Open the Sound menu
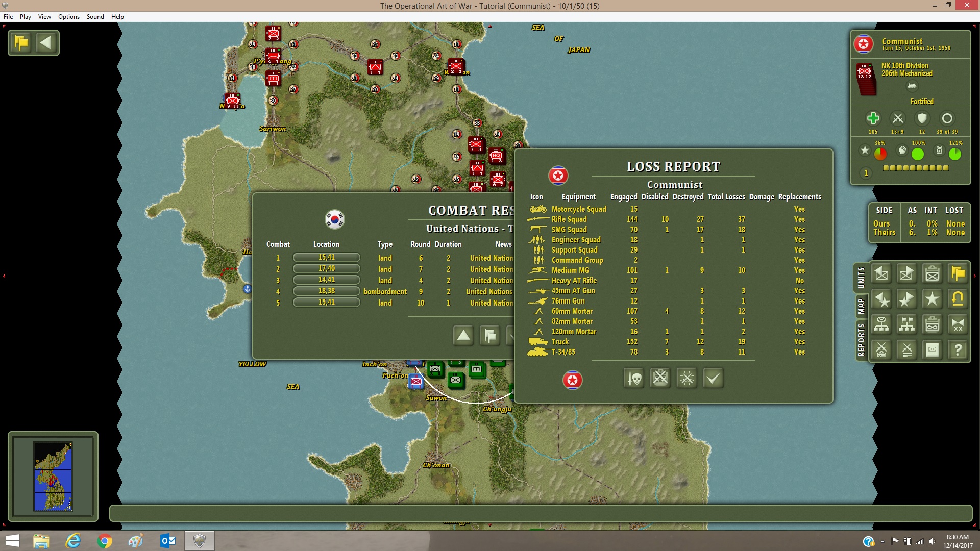Image resolution: width=980 pixels, height=551 pixels. coord(95,16)
